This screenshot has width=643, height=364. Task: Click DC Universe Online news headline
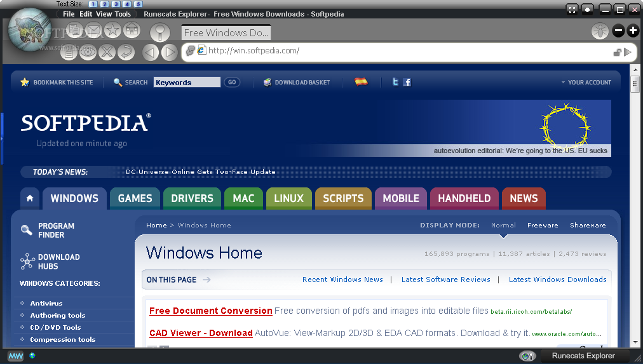coord(201,172)
